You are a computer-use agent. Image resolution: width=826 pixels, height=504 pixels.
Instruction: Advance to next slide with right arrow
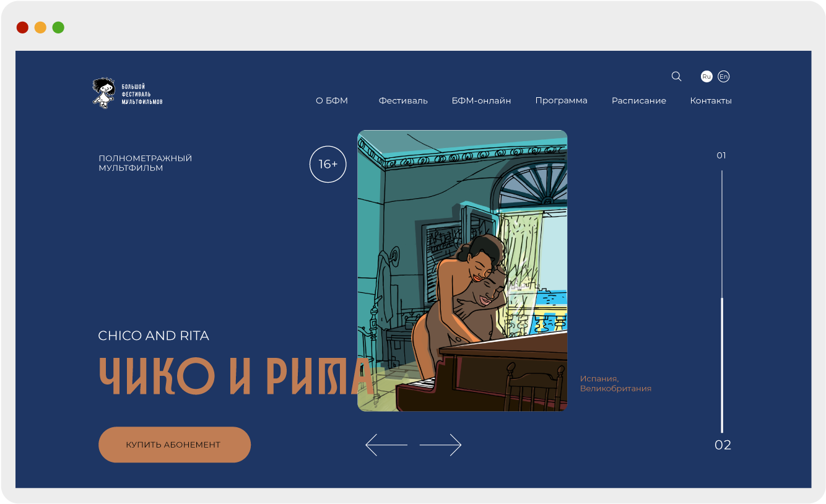click(x=441, y=445)
